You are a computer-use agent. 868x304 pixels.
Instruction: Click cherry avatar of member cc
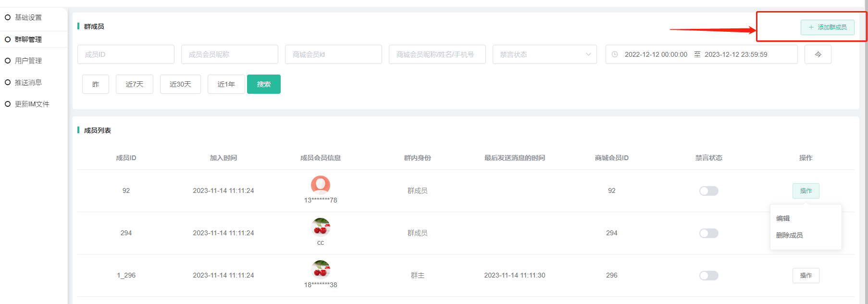click(321, 228)
